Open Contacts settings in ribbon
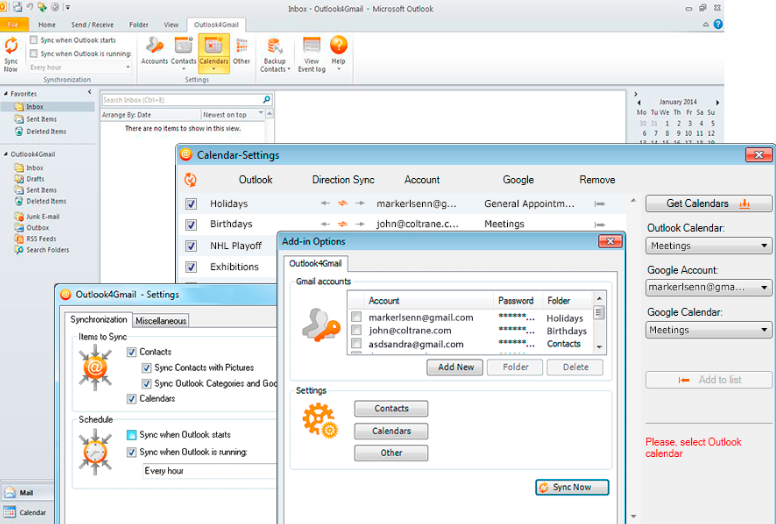The image size is (776, 524). click(183, 53)
